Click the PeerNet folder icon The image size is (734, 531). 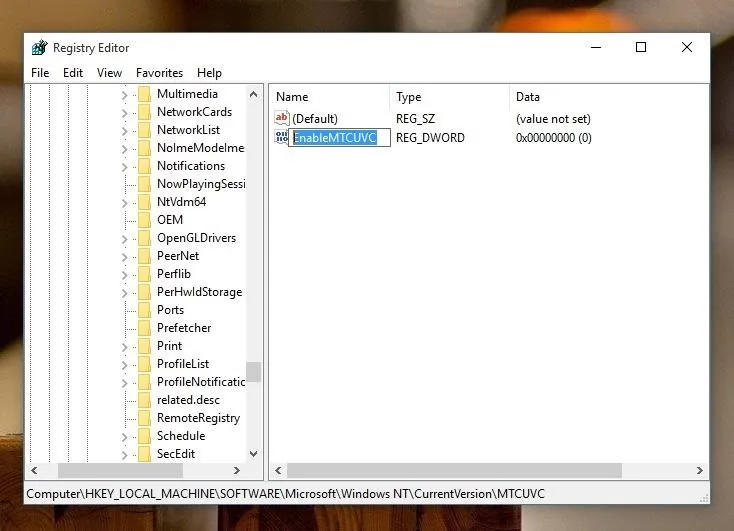point(145,256)
